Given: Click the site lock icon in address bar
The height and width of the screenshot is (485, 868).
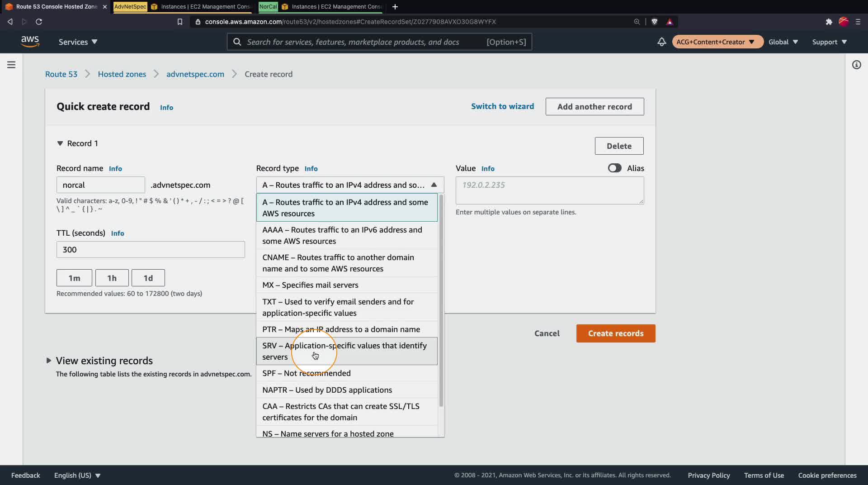Looking at the screenshot, I should click(x=198, y=22).
